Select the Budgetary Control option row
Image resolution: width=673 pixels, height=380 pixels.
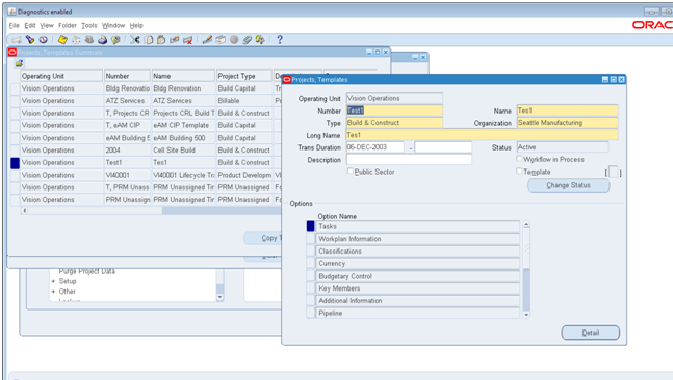click(x=418, y=276)
